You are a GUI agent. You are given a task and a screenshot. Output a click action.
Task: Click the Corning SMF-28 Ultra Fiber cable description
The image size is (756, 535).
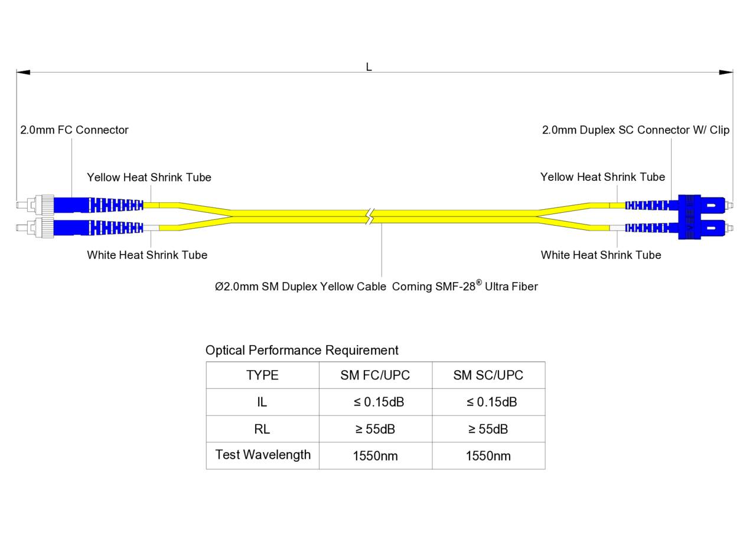(x=376, y=287)
